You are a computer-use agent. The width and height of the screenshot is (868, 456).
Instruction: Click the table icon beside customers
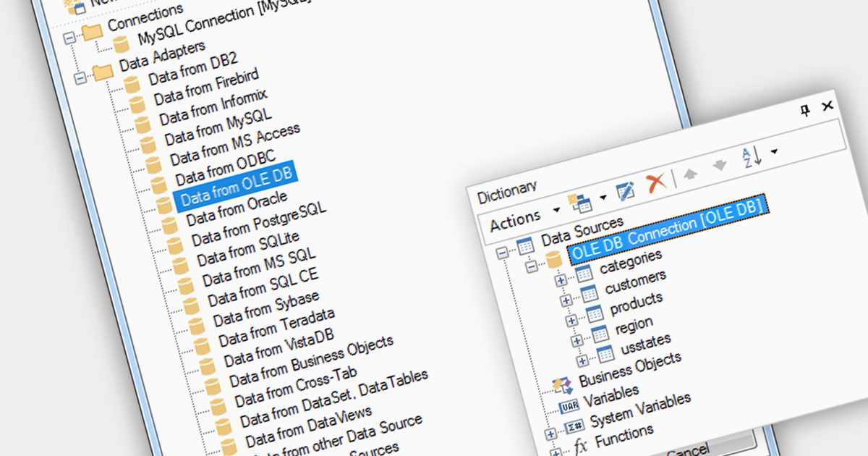click(590, 293)
